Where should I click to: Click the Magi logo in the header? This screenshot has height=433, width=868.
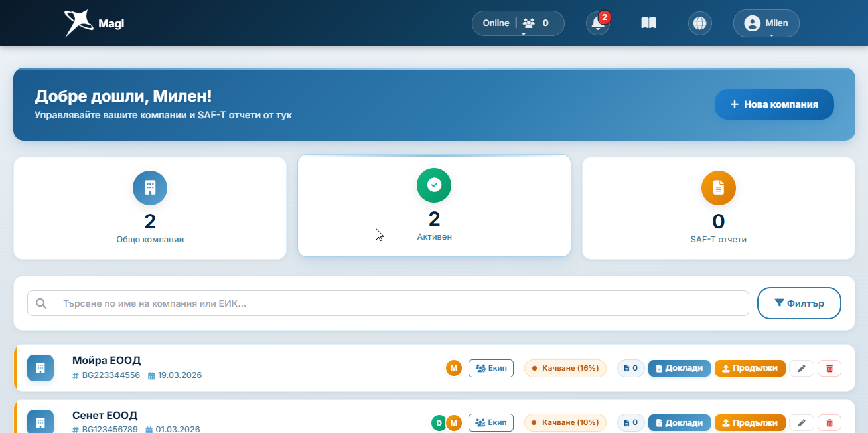(x=94, y=23)
